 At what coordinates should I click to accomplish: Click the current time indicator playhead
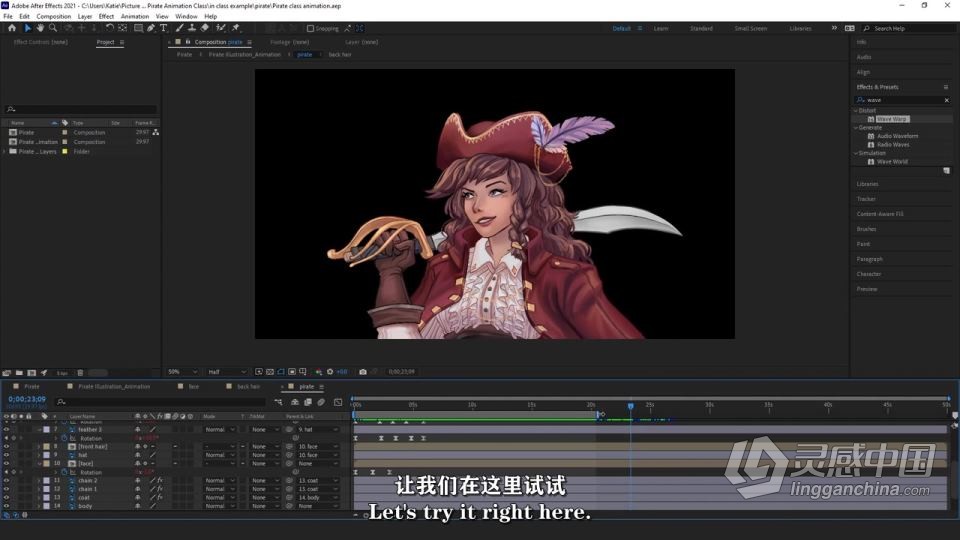coord(631,406)
